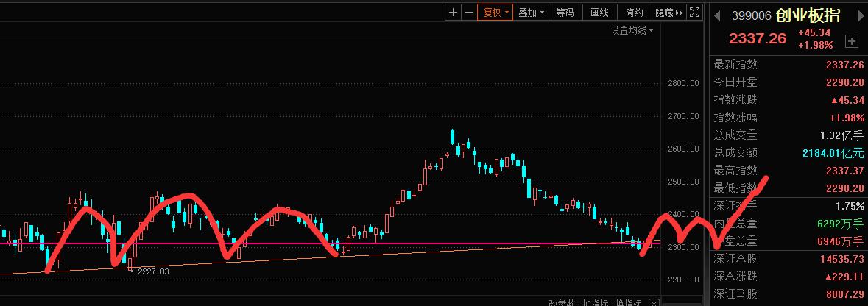Click the 指数涨幅 row label
The height and width of the screenshot is (306, 868).
click(x=735, y=117)
